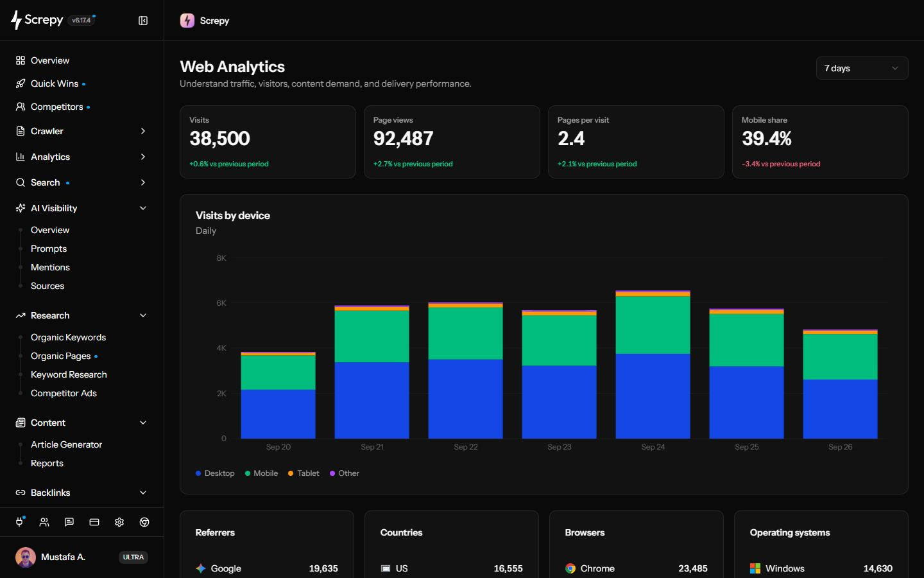Screen dimensions: 924x578
Task: Open the integrations plug icon
Action: click(19, 522)
